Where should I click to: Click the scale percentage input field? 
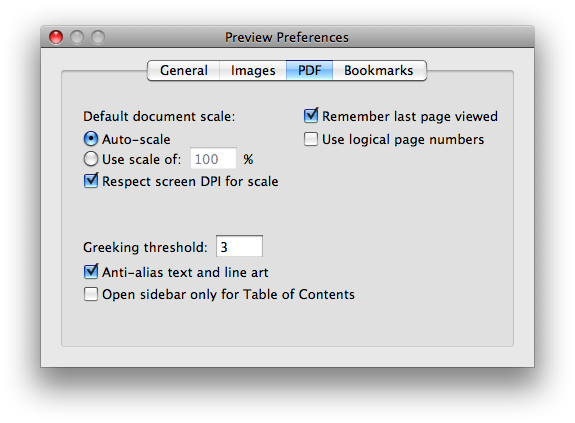tap(213, 159)
